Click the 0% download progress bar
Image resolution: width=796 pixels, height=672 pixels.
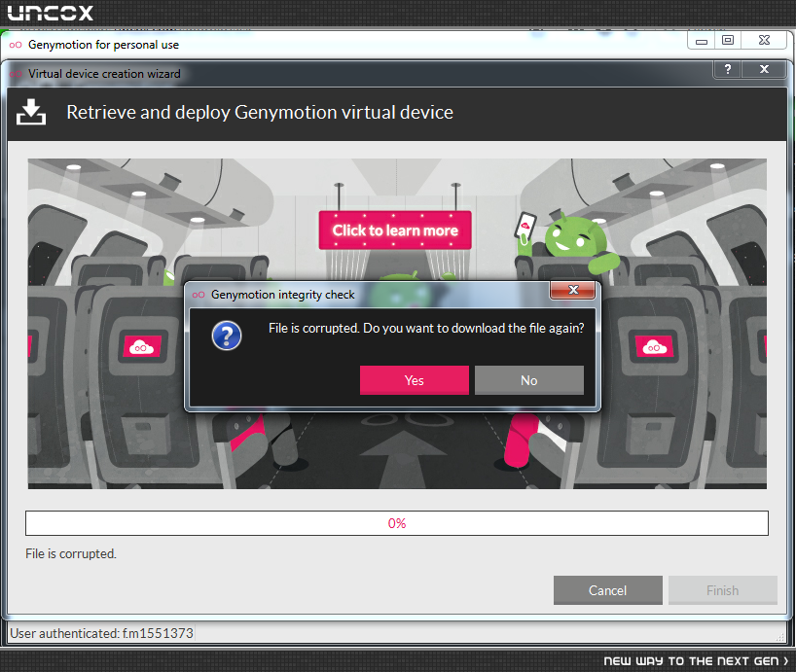(397, 523)
